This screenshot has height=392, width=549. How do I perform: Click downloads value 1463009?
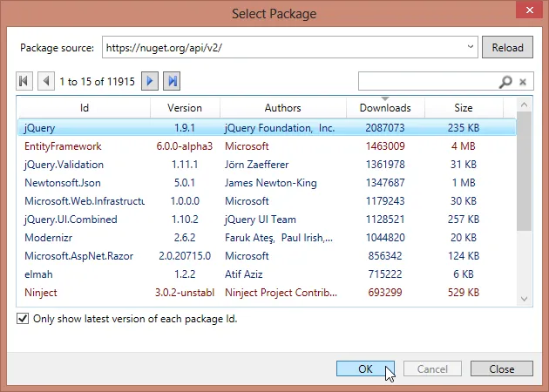(385, 146)
